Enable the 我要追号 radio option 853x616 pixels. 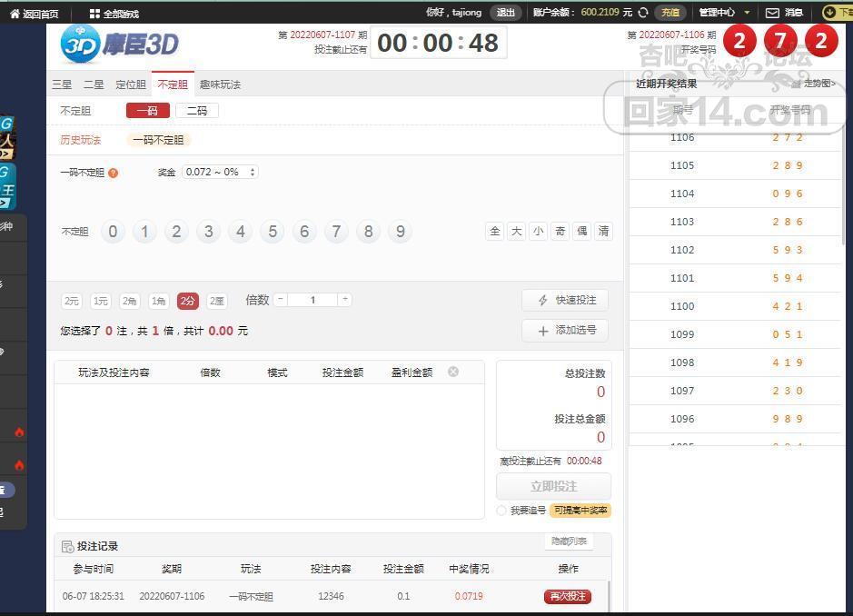coord(501,511)
